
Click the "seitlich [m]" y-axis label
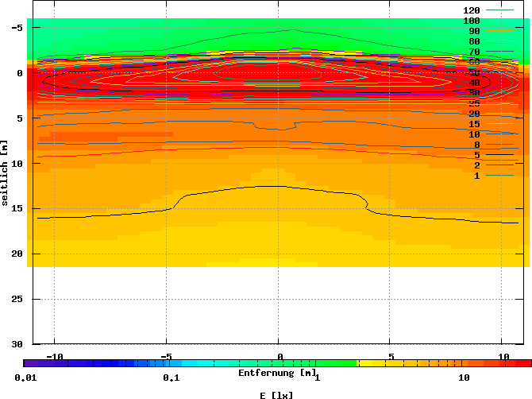click(x=5, y=174)
